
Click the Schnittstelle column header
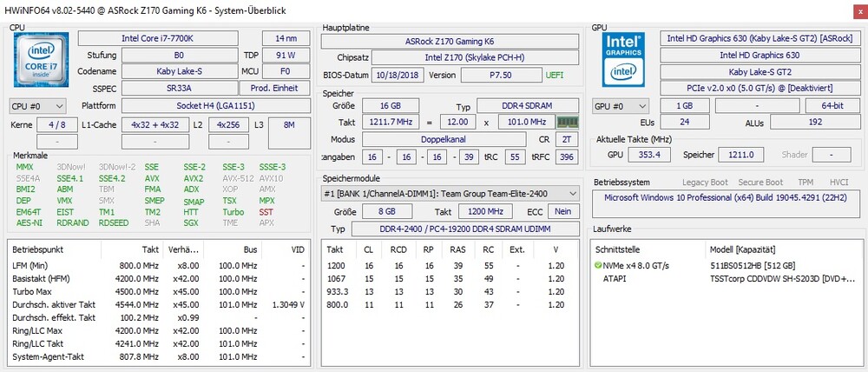tap(648, 249)
